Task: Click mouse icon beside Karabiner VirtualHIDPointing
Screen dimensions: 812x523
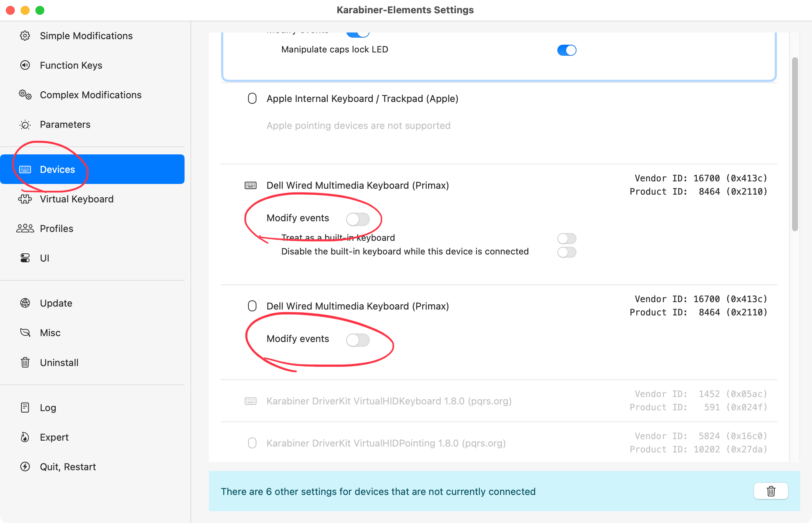Action: (x=252, y=443)
